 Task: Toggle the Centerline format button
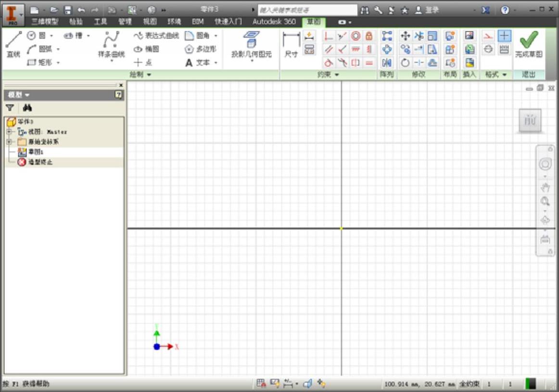click(488, 49)
